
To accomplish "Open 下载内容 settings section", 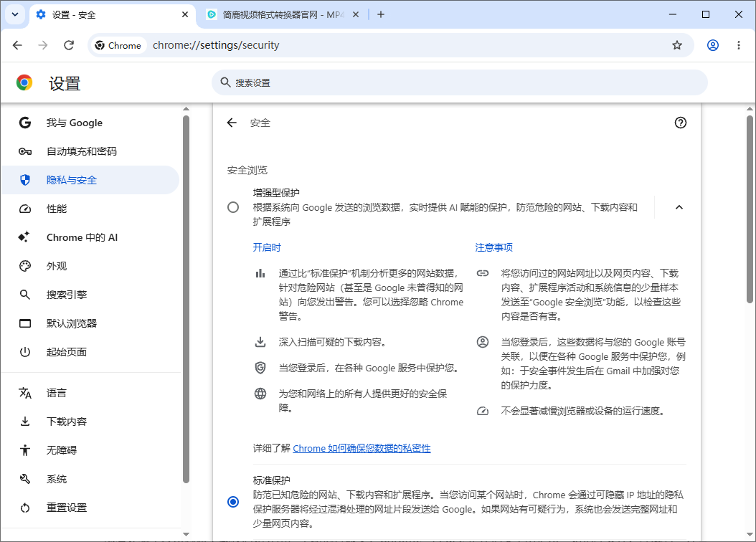I will [x=90, y=422].
